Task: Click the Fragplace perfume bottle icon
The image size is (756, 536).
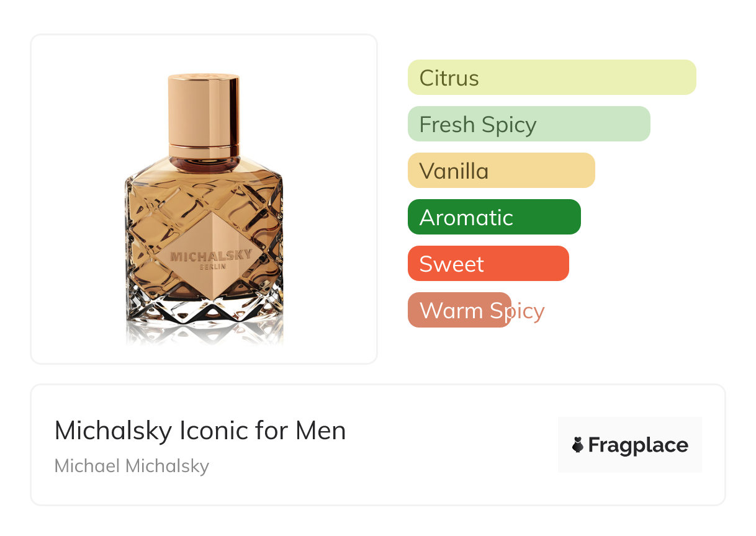Action: (578, 445)
